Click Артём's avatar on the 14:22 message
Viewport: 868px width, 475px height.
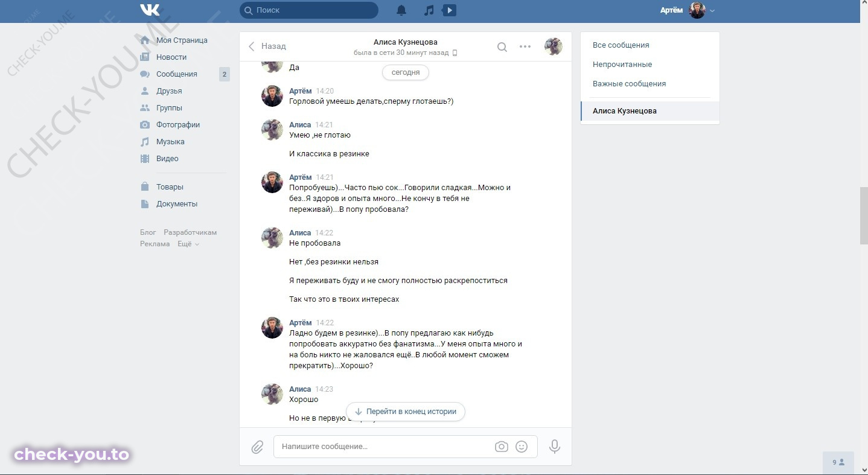click(x=272, y=328)
